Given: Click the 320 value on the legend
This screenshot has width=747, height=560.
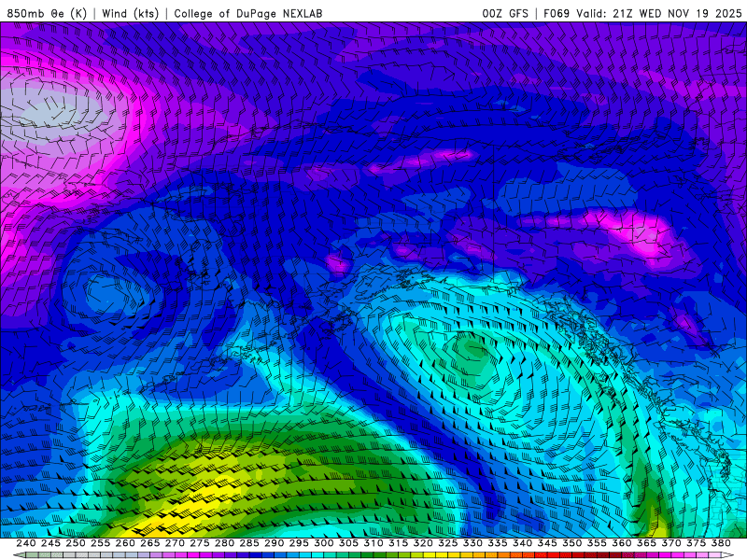Looking at the screenshot, I should point(423,543).
